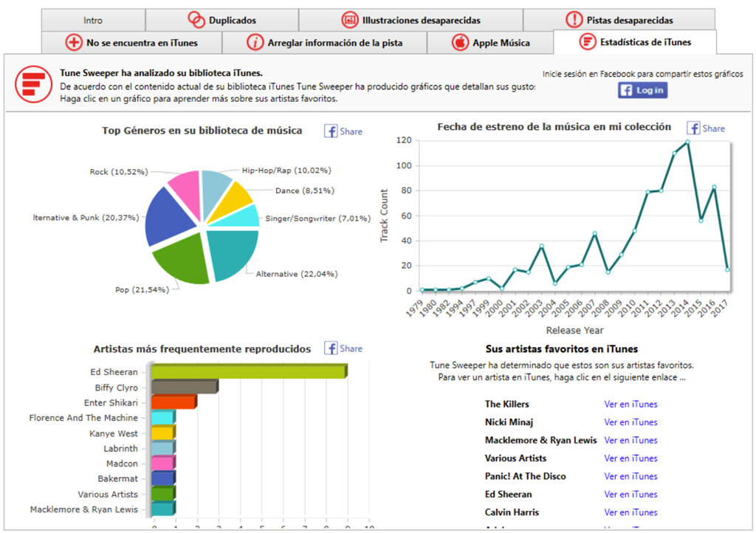Image resolution: width=756 pixels, height=533 pixels.
Task: Switch to Illustraciones desaparecidas tab
Action: pyautogui.click(x=410, y=20)
